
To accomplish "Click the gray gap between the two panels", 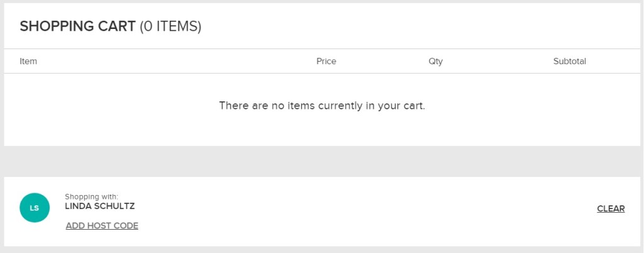I will click(322, 161).
